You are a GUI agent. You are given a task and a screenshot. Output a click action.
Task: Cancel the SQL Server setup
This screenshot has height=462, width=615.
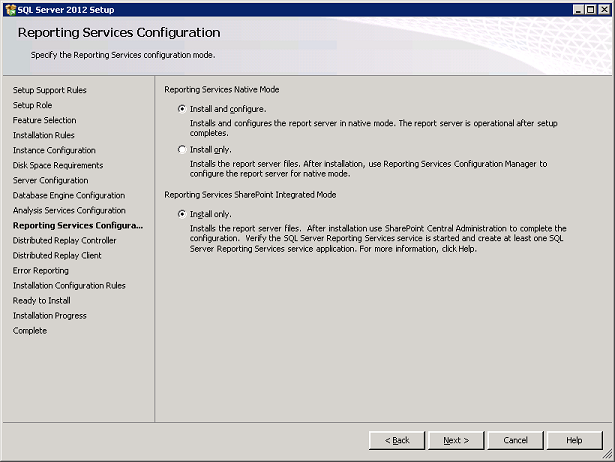coord(515,440)
